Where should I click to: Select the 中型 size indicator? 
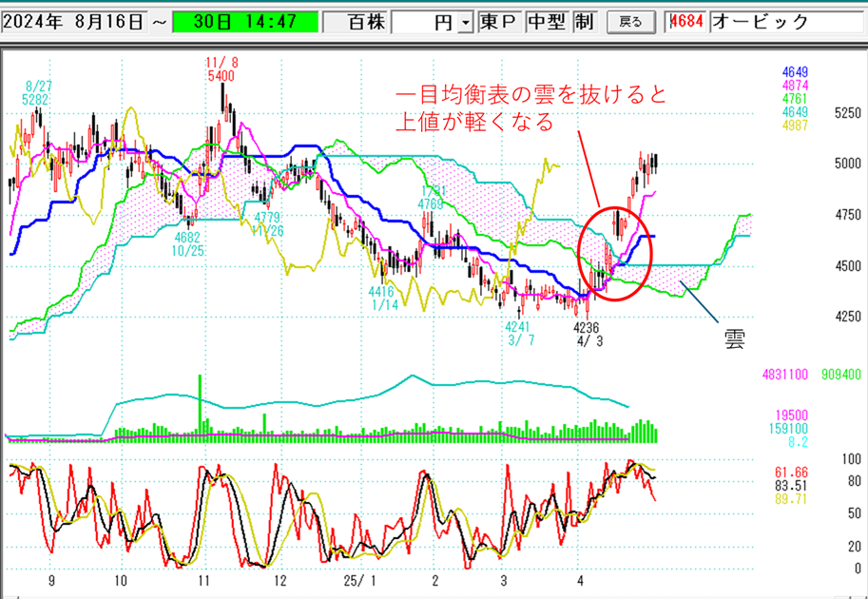click(548, 22)
